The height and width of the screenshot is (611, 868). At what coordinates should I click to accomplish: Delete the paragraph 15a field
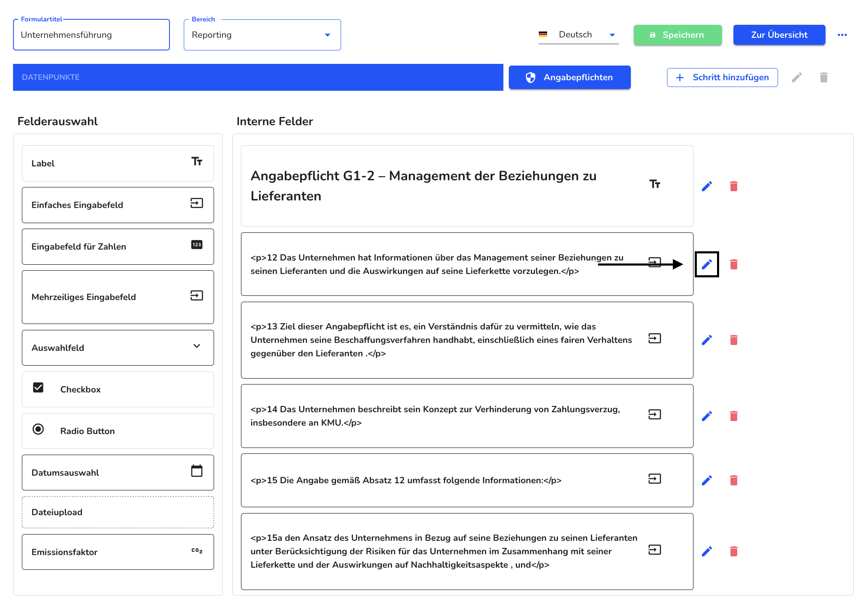tap(734, 551)
